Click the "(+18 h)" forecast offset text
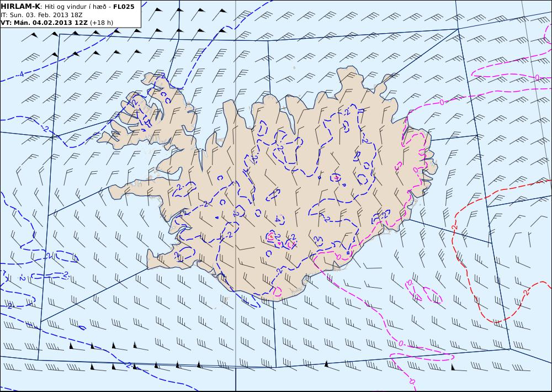Viewport: 552px width, 392px height. pos(102,23)
